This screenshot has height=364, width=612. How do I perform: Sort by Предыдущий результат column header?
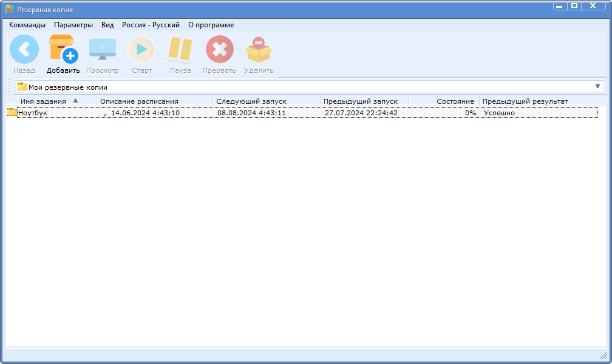(525, 101)
